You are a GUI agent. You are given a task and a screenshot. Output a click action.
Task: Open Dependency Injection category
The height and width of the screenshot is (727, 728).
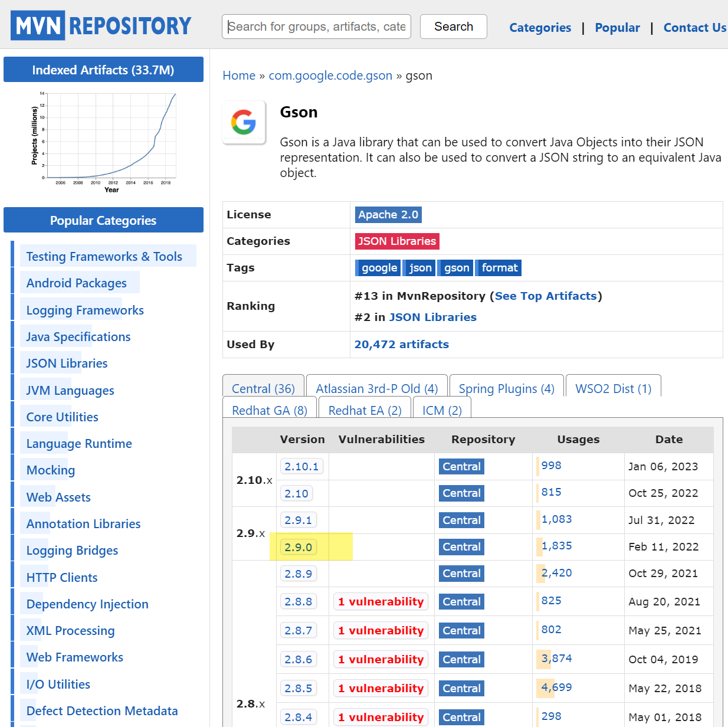pos(87,604)
